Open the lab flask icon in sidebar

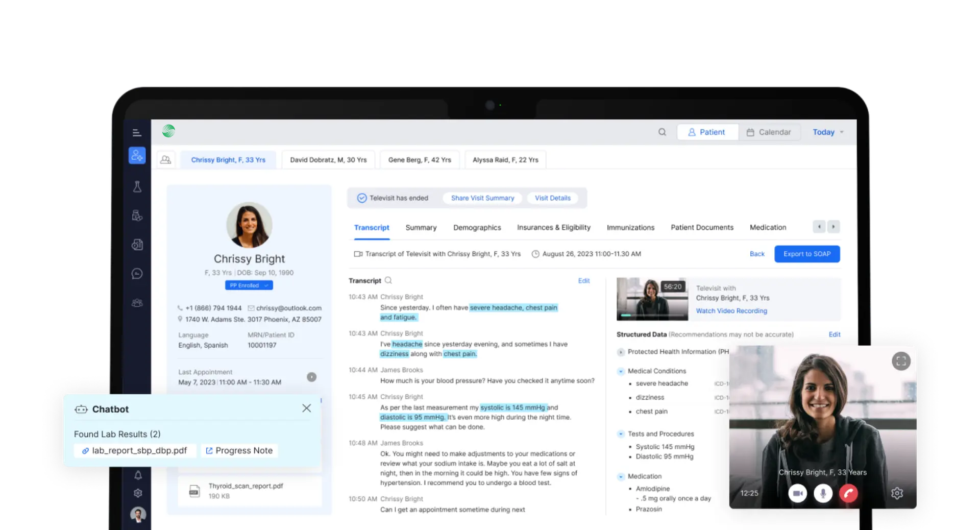137,187
